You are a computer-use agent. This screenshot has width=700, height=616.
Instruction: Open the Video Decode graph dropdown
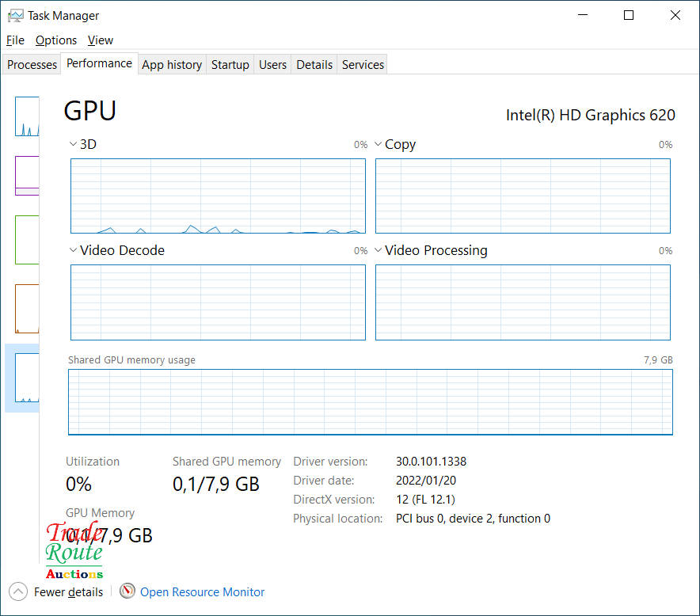(x=74, y=250)
